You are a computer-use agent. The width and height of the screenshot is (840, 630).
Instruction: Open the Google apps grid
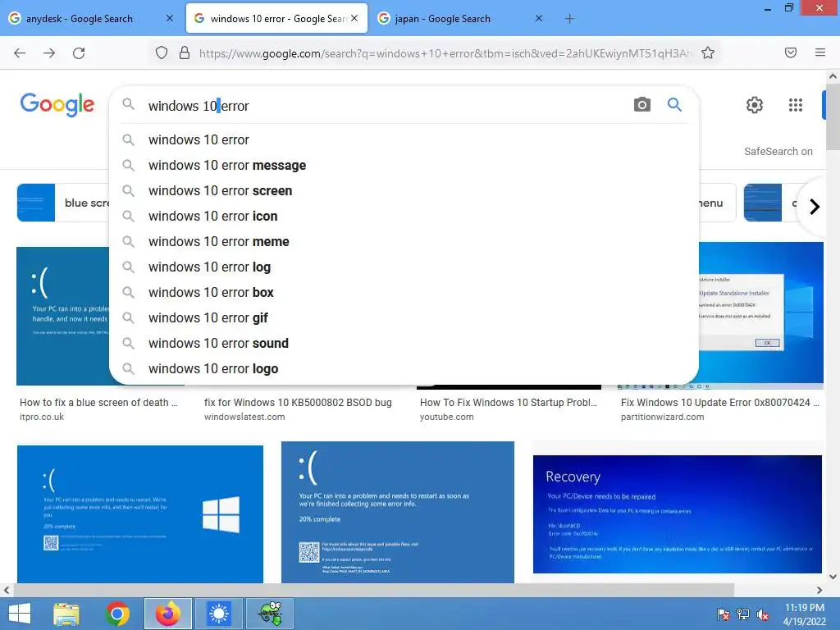[x=796, y=105]
